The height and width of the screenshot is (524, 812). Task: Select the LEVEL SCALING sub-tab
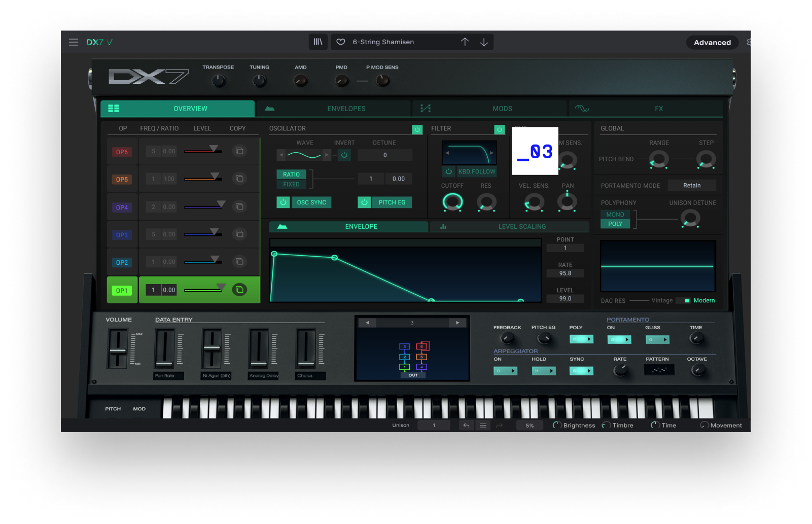tap(509, 227)
